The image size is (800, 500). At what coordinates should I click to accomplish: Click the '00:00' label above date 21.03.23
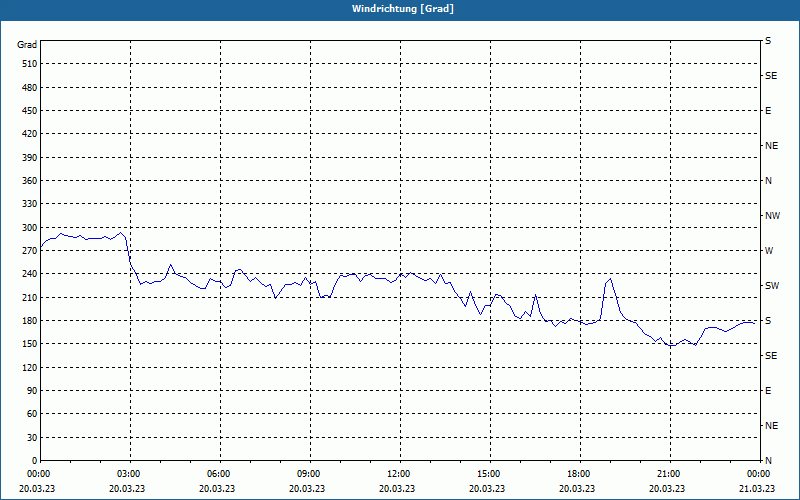758,474
